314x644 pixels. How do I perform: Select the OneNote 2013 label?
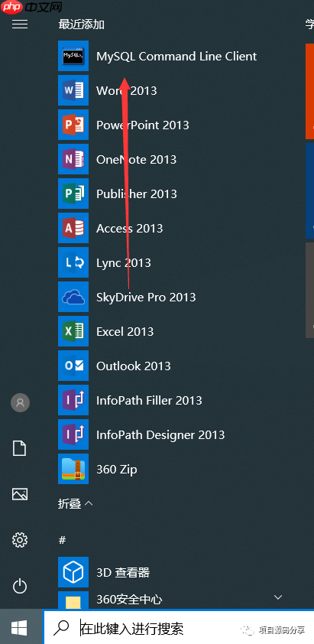coord(136,159)
